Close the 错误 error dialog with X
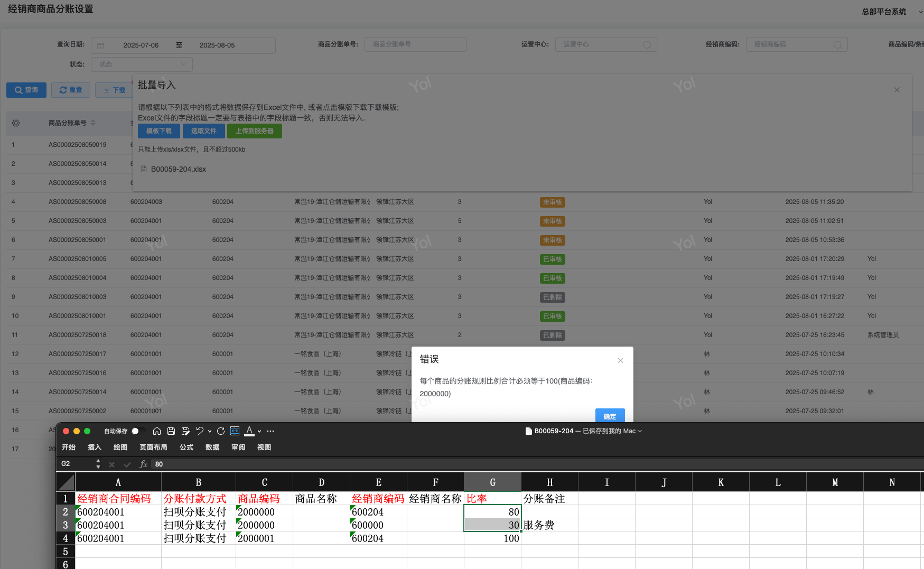Screen dimensions: 924x569 click(x=621, y=360)
